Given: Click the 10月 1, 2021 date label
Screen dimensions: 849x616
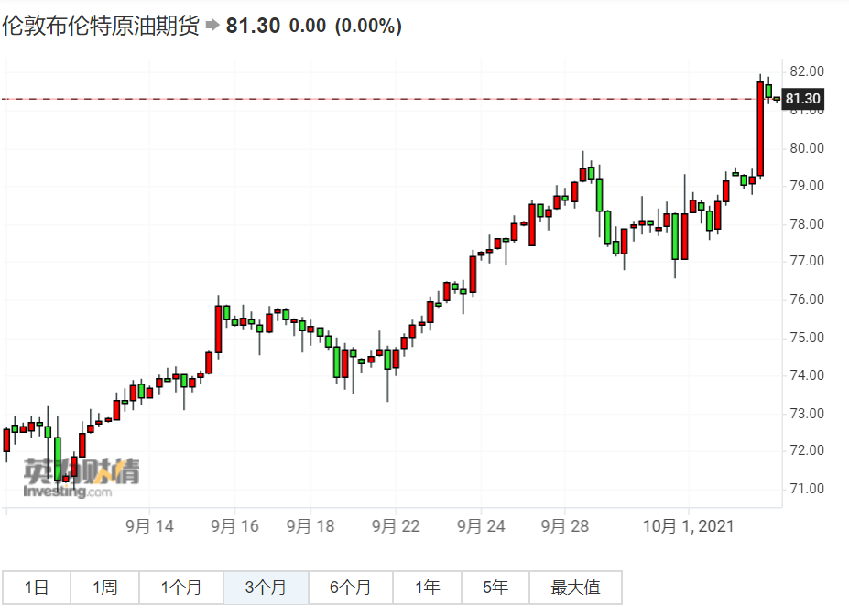Looking at the screenshot, I should (x=688, y=526).
